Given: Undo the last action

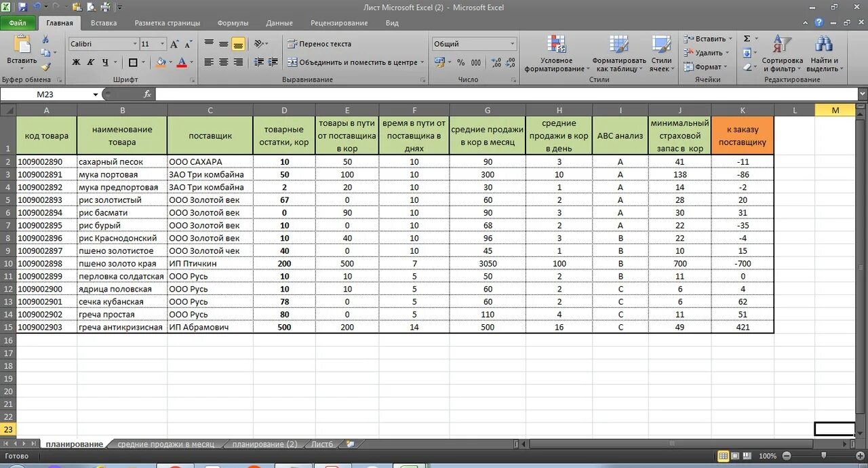Looking at the screenshot, I should click(x=37, y=7).
